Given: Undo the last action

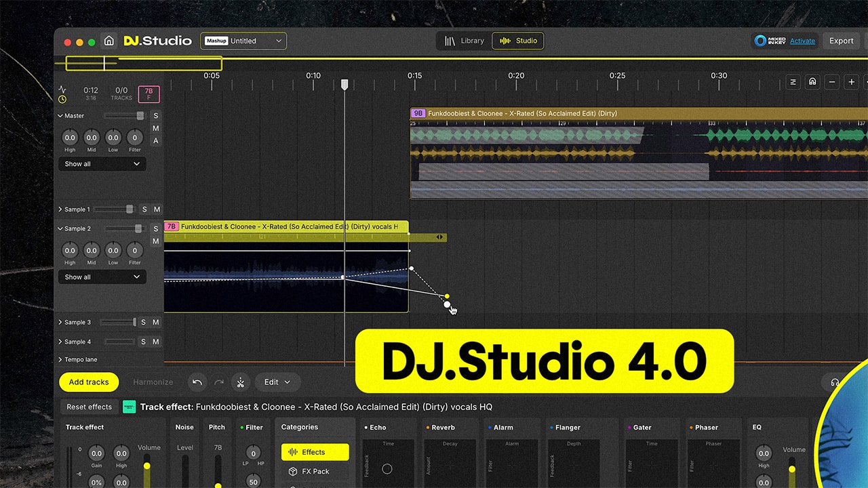Looking at the screenshot, I should click(197, 382).
